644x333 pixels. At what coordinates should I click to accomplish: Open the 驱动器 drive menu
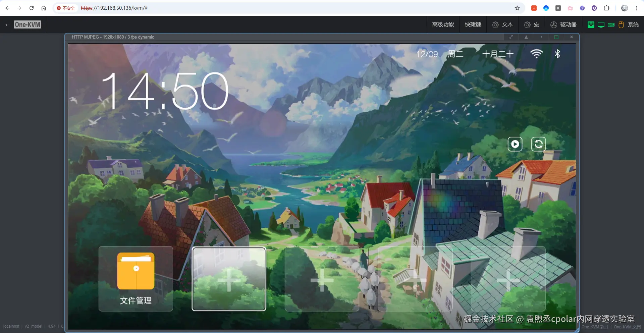tap(563, 24)
